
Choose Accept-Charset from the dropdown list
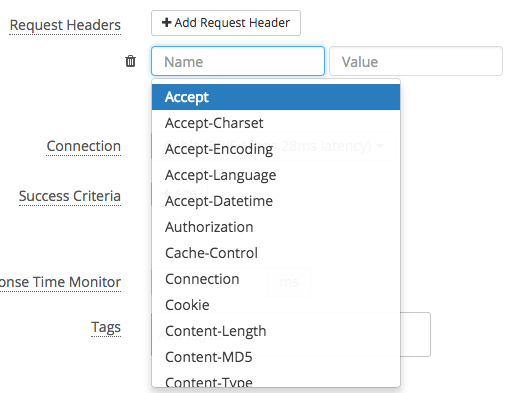(x=276, y=123)
